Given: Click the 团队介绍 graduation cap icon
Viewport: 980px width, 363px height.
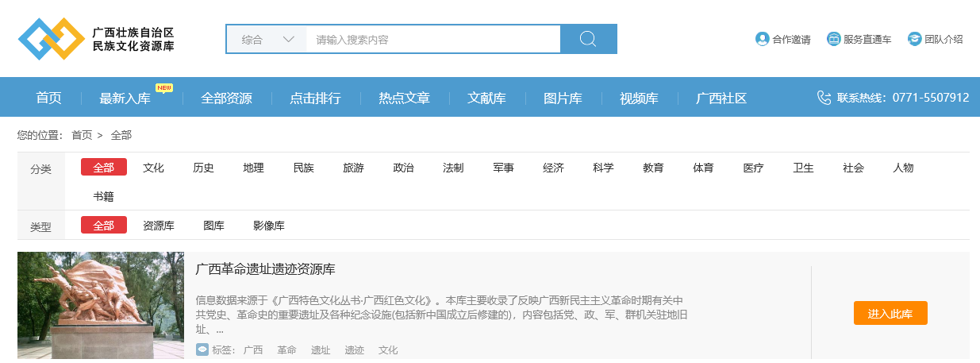Looking at the screenshot, I should click(x=914, y=39).
